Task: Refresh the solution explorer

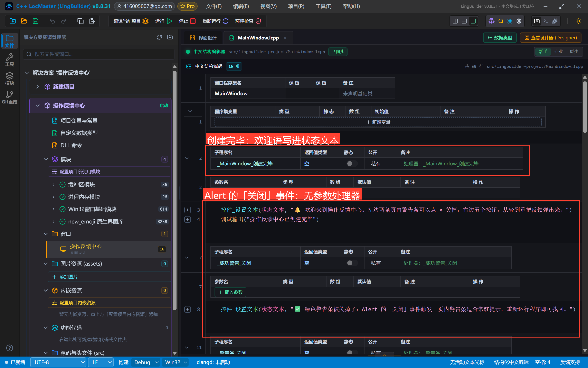Action: (159, 37)
